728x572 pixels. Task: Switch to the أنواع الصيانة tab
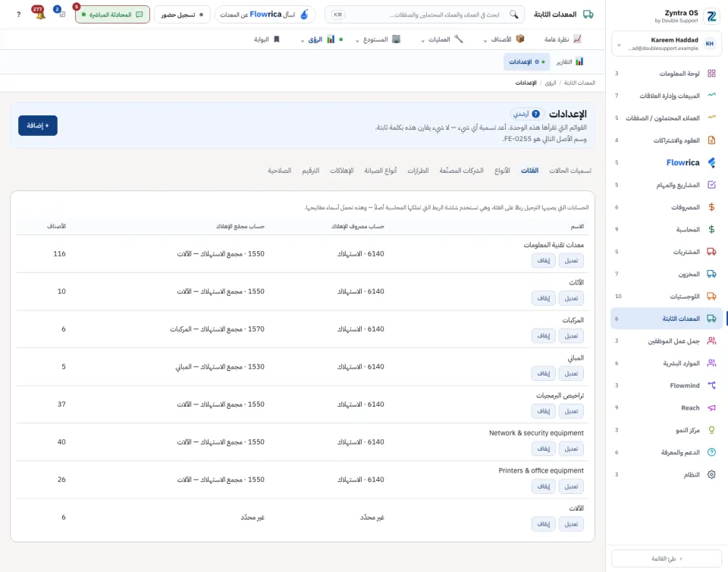tap(380, 171)
